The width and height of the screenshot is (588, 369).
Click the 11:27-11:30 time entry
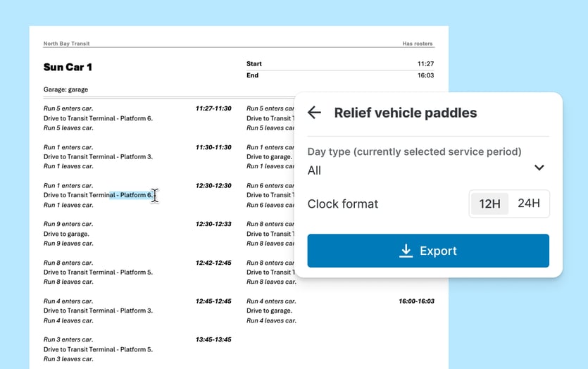pyautogui.click(x=213, y=108)
